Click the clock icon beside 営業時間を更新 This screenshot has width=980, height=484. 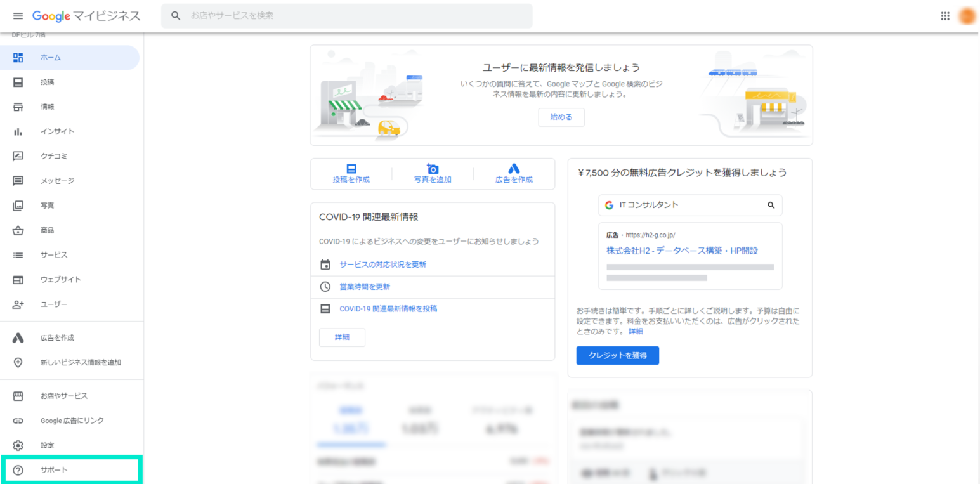coord(325,287)
